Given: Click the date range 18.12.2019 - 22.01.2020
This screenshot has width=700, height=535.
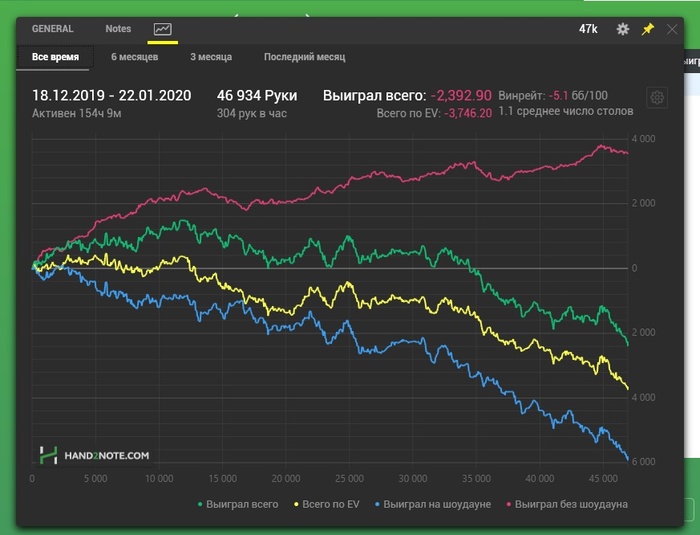Looking at the screenshot, I should [112, 96].
